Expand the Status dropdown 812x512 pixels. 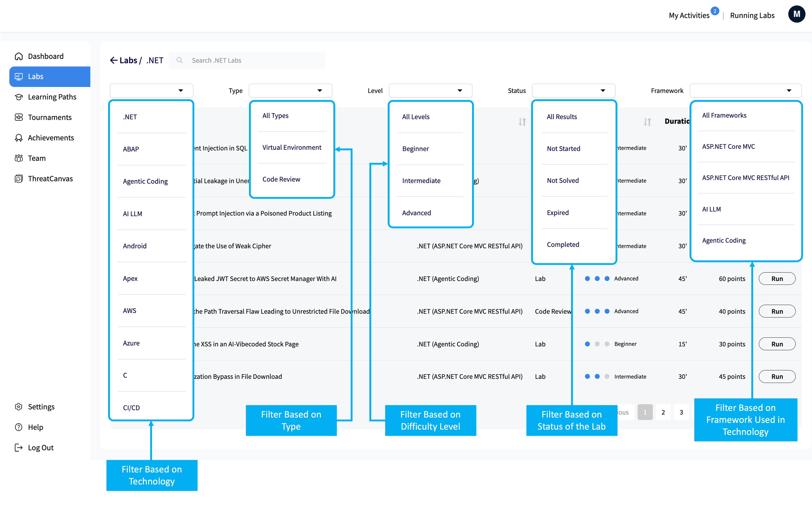pos(574,91)
